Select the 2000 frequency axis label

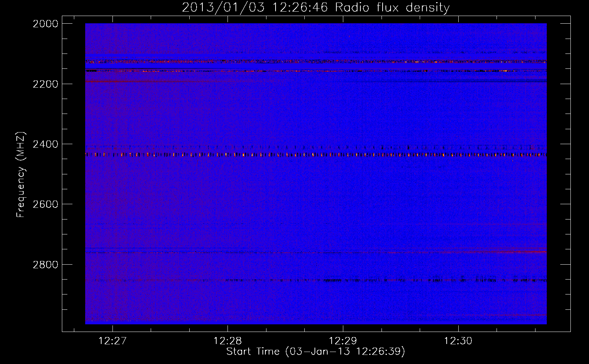tap(46, 24)
